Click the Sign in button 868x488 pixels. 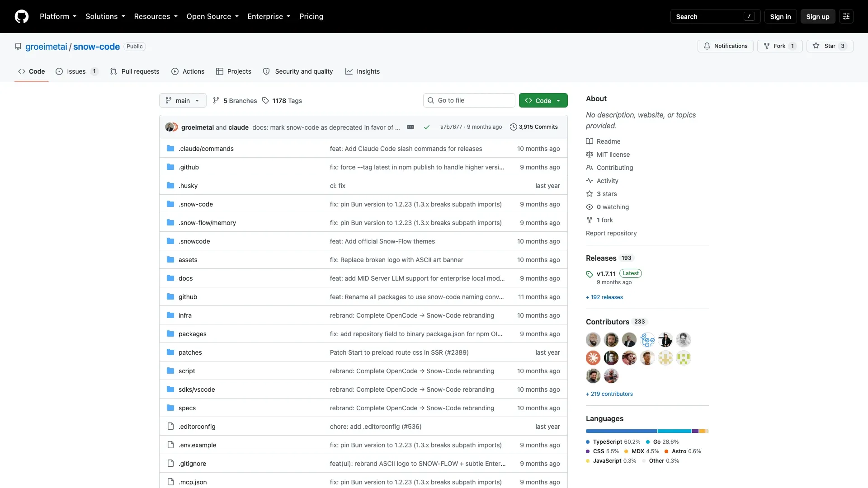780,16
